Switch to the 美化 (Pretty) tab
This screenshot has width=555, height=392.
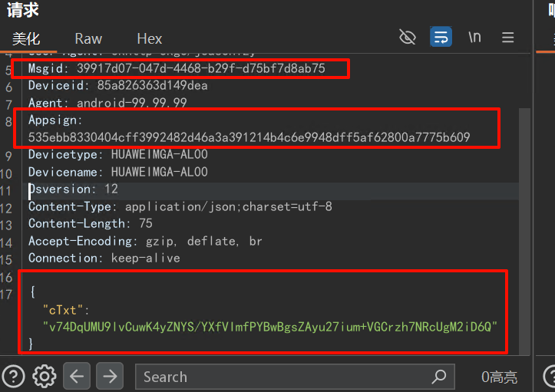[26, 38]
